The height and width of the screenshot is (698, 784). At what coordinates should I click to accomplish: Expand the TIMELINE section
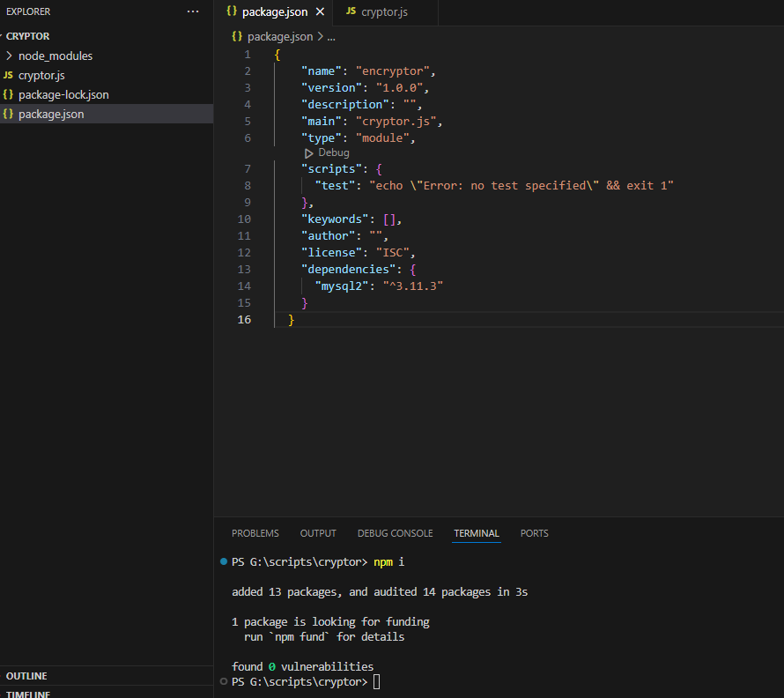coord(27,694)
